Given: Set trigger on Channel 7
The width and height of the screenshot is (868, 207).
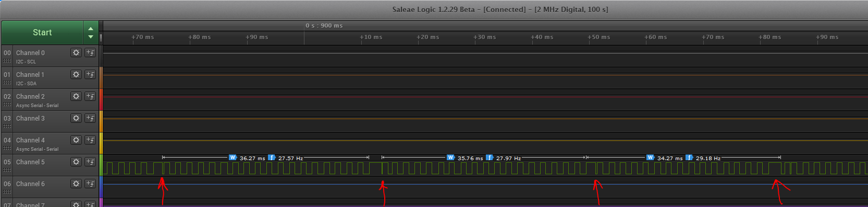Looking at the screenshot, I should pos(90,204).
